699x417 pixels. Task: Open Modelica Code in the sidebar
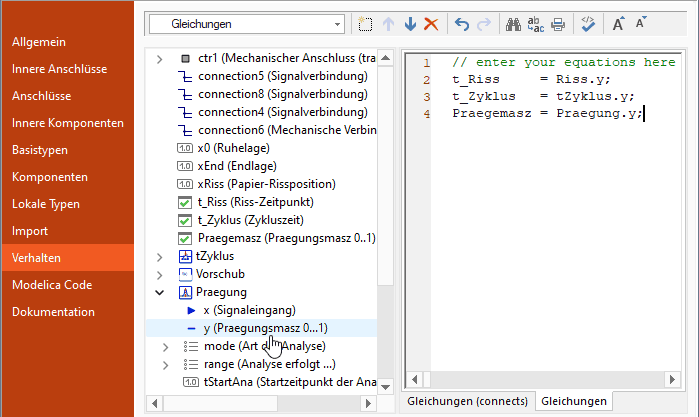(50, 285)
